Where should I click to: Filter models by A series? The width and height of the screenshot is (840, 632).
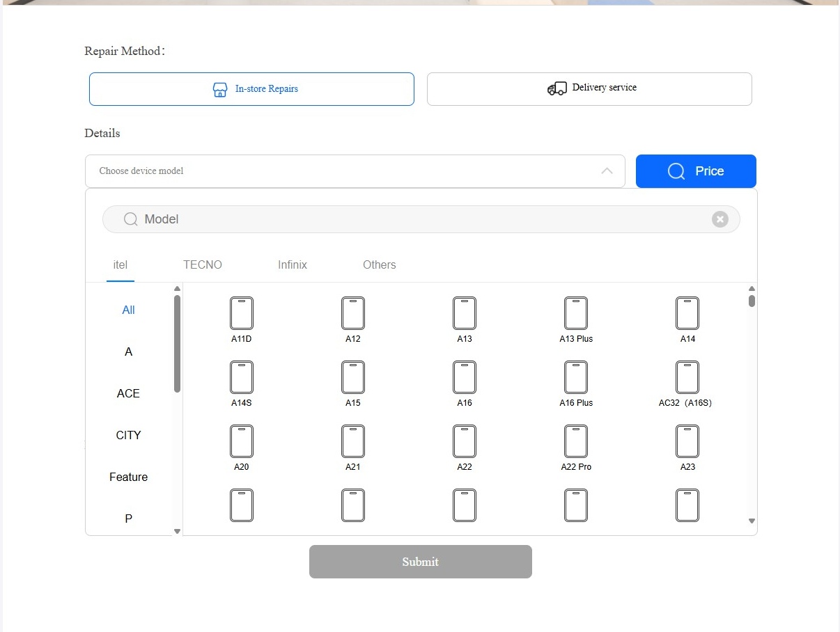pos(129,352)
